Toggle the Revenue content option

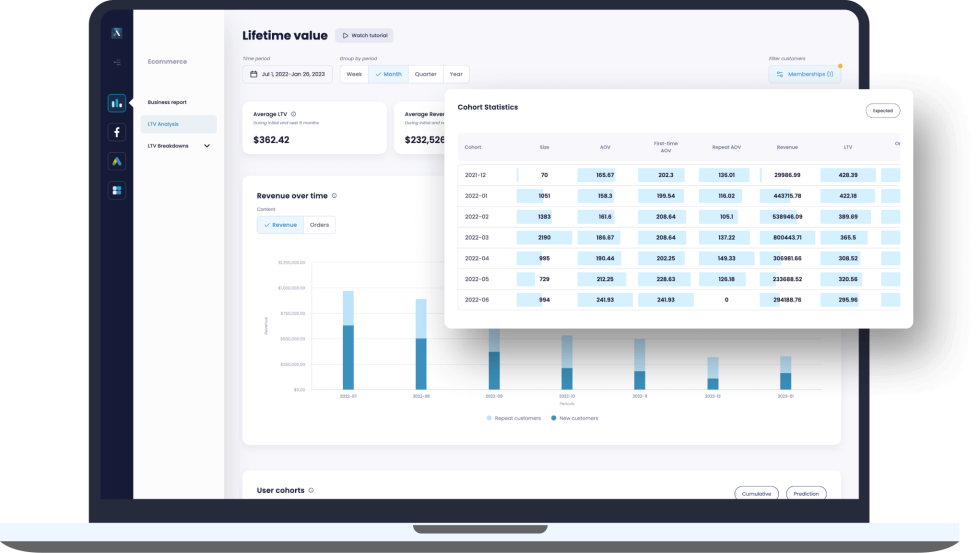[280, 225]
